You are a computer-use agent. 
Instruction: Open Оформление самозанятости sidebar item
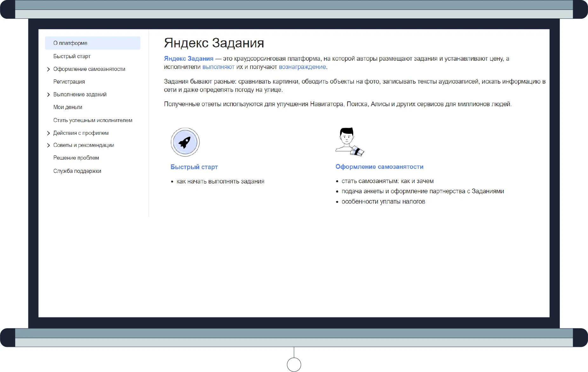click(x=89, y=69)
